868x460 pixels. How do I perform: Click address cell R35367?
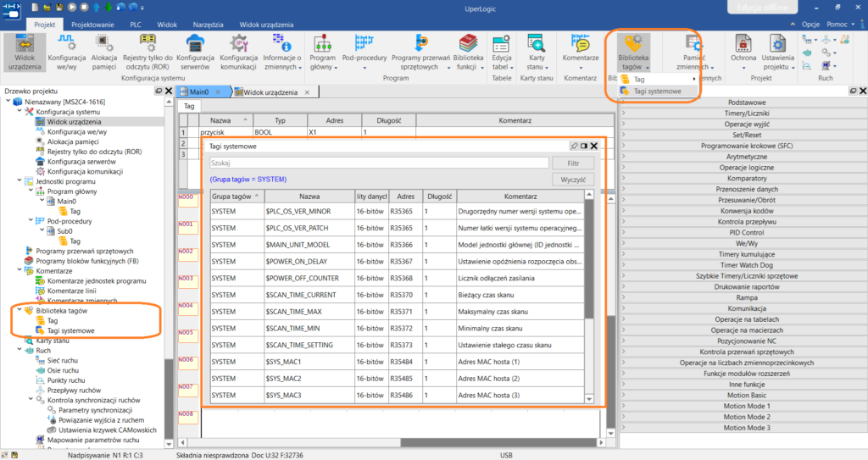(406, 261)
